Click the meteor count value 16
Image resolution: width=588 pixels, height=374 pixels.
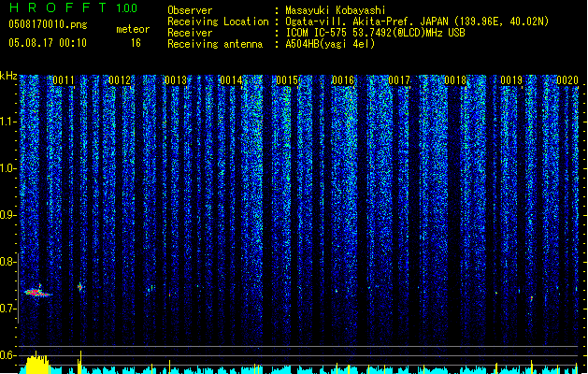pos(136,43)
